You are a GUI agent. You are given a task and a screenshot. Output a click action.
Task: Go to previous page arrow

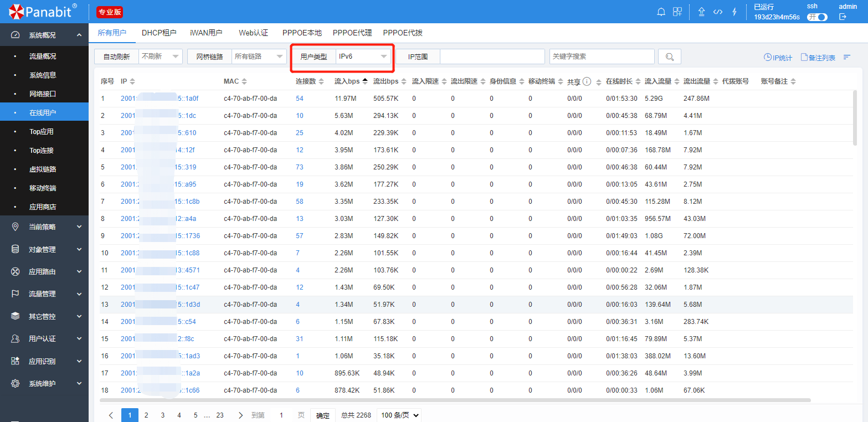click(111, 415)
